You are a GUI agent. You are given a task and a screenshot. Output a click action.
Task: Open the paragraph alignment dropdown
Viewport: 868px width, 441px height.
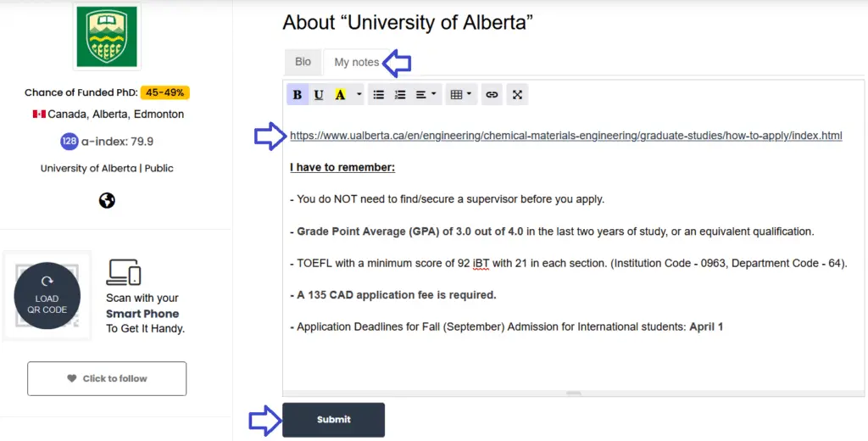click(426, 95)
